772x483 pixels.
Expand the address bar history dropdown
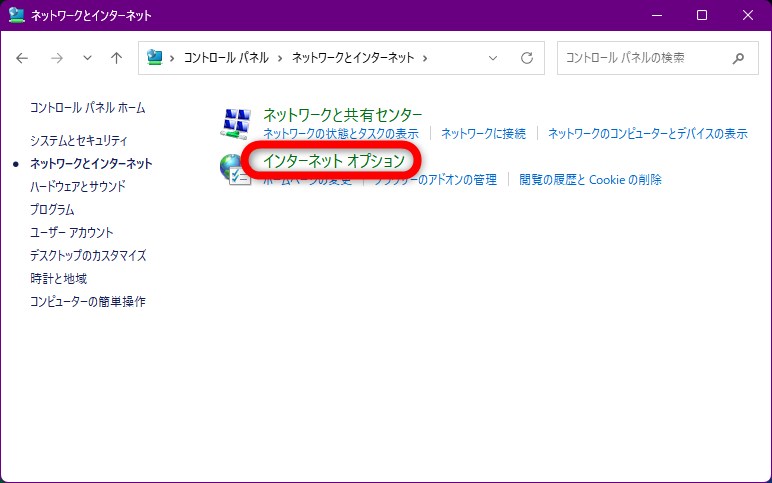493,58
